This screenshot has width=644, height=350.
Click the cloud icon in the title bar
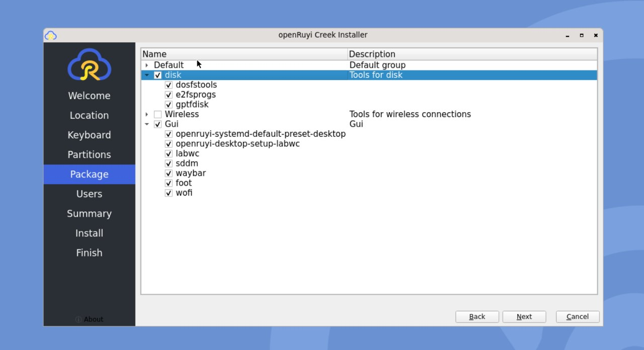click(51, 35)
